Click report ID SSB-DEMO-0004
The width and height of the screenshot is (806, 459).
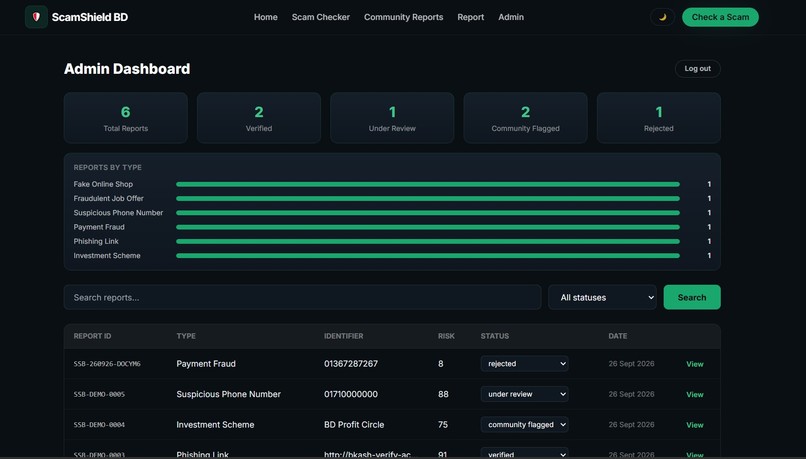point(99,425)
